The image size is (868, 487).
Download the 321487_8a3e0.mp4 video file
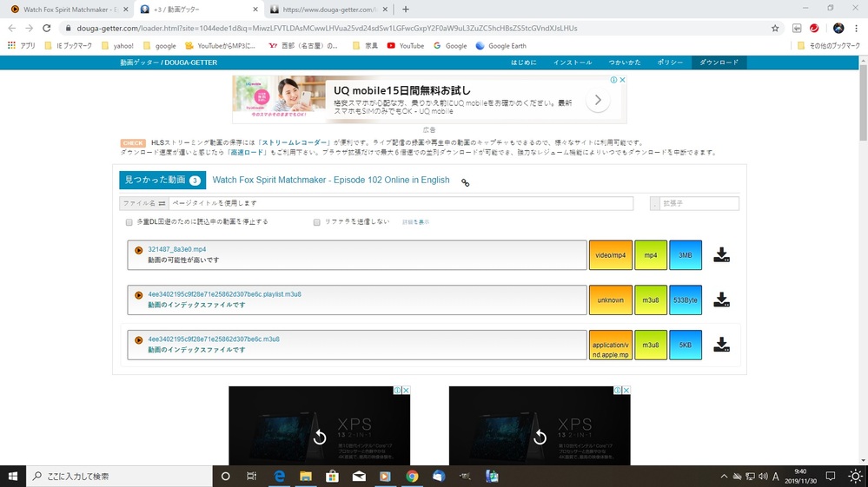coord(721,255)
